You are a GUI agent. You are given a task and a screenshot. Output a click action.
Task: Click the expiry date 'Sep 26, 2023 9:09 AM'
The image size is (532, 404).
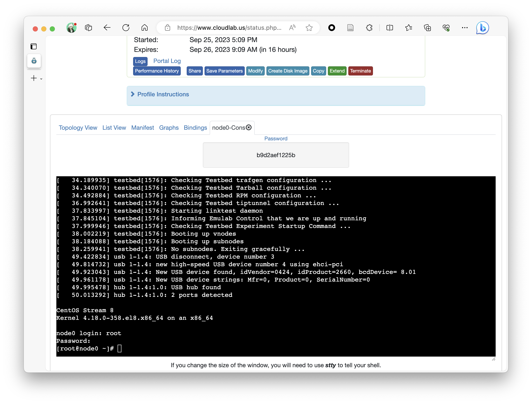pyautogui.click(x=223, y=50)
